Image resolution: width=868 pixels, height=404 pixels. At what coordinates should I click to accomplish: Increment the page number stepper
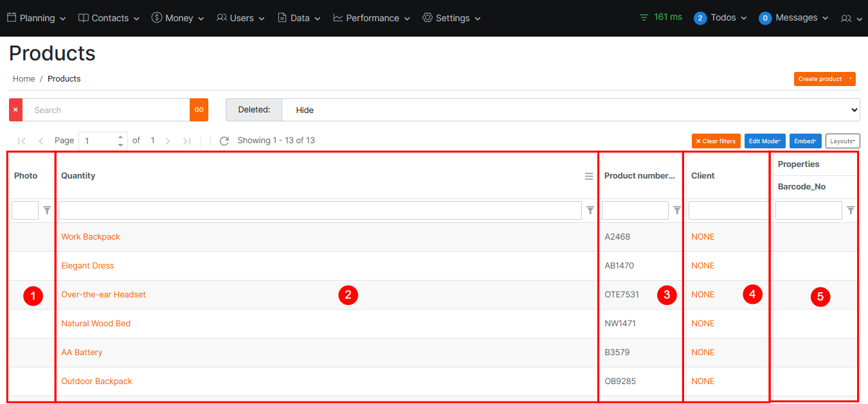click(x=120, y=137)
